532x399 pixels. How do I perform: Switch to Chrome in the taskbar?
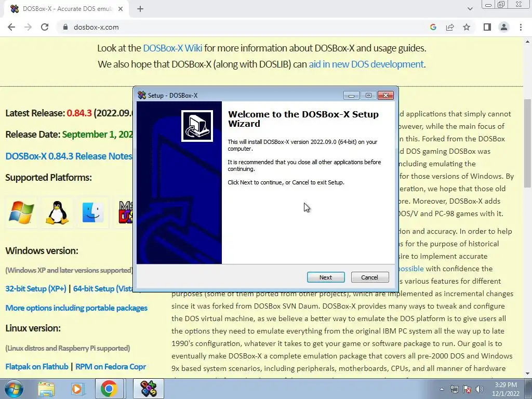[x=109, y=389]
